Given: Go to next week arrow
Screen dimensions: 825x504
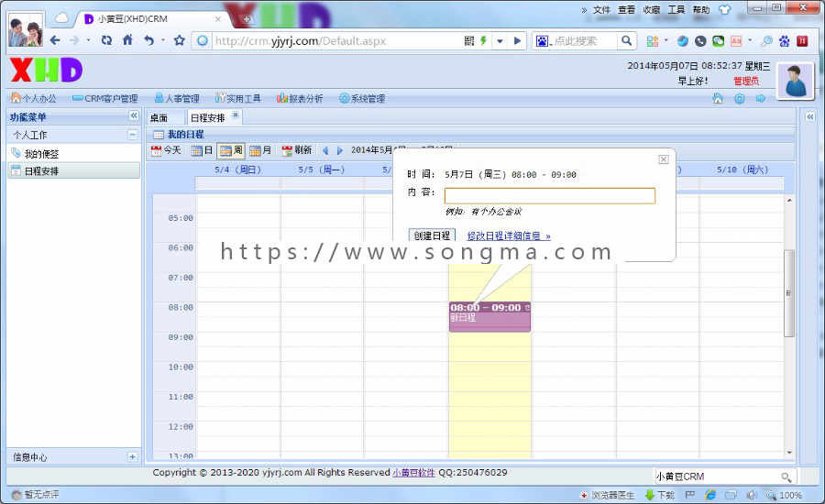Looking at the screenshot, I should tap(340, 150).
